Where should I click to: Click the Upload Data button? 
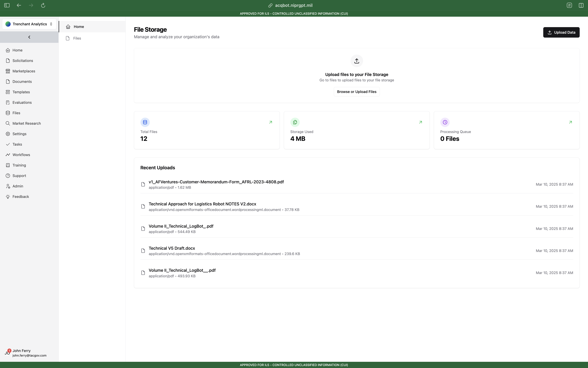(561, 32)
